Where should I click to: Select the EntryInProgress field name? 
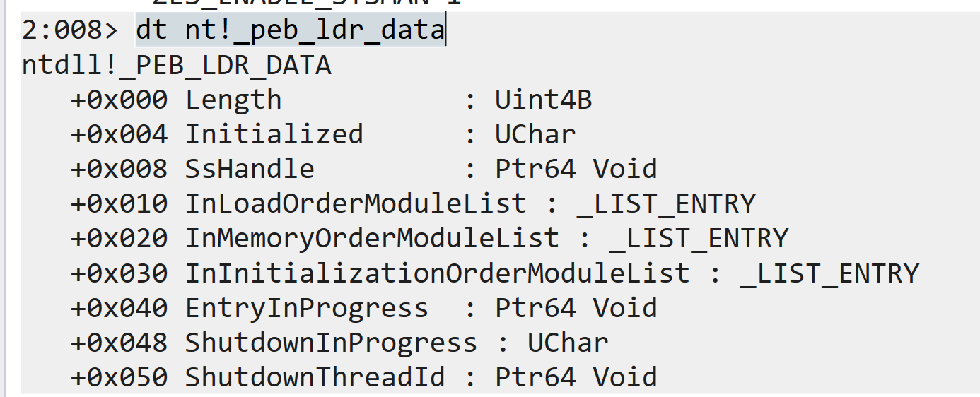click(x=307, y=308)
